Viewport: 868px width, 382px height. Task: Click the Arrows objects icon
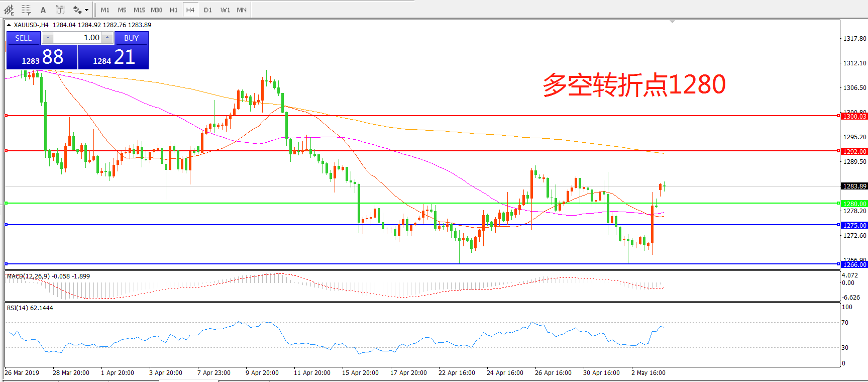[x=77, y=10]
